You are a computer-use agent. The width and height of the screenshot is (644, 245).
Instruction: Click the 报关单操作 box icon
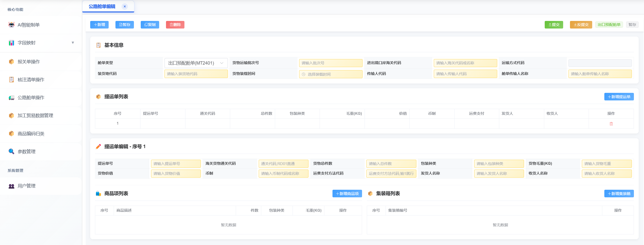tap(11, 62)
